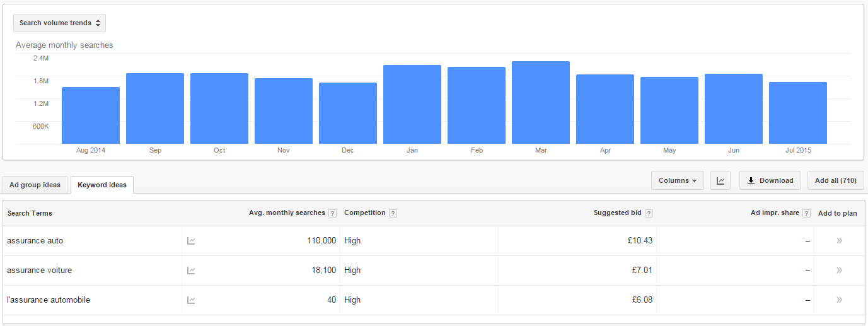Image resolution: width=868 pixels, height=326 pixels.
Task: Click the May bar in chart
Action: tap(669, 110)
